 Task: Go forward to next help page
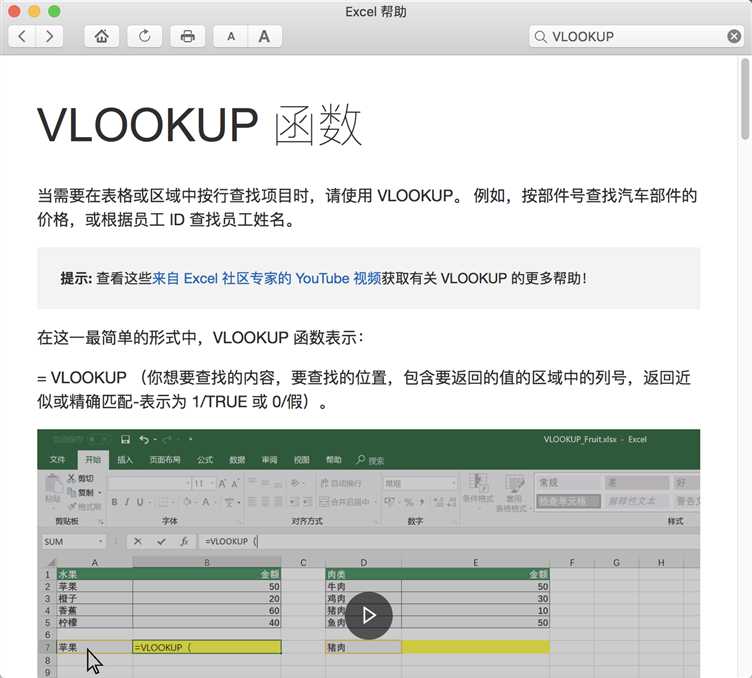point(49,36)
